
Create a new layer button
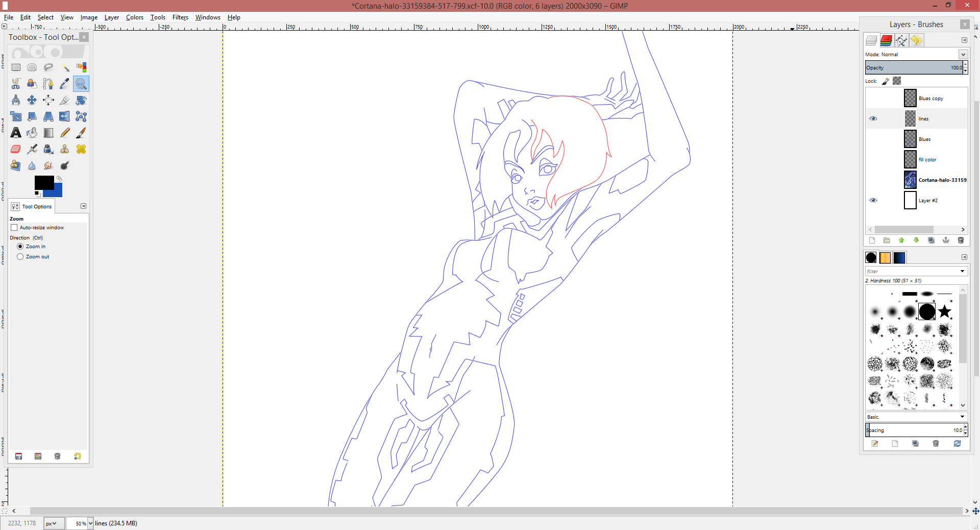[x=872, y=240]
